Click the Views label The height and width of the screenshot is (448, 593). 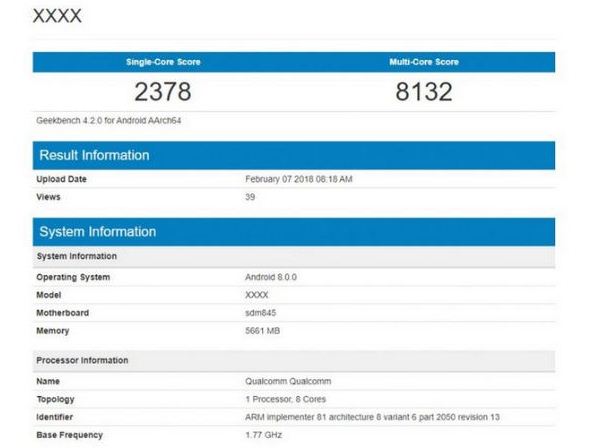click(48, 197)
